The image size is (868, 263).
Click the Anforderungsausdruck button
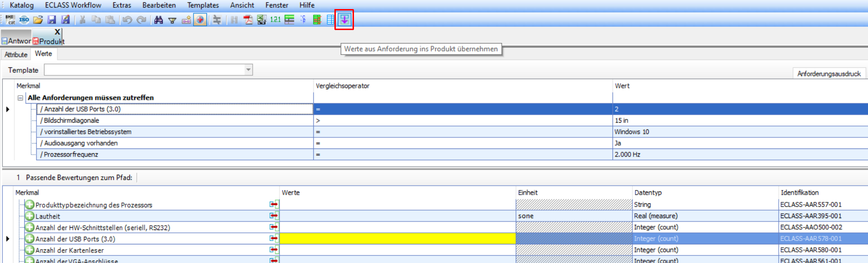tap(828, 74)
